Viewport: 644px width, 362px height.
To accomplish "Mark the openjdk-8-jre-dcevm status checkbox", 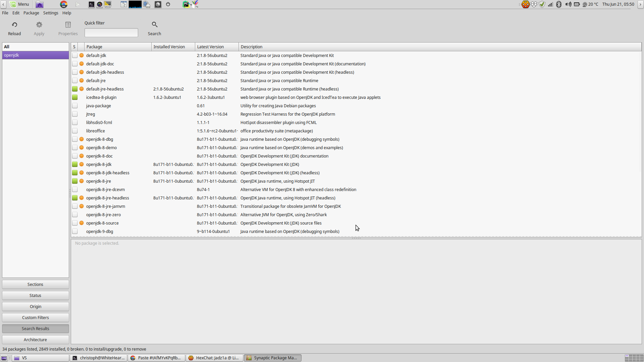I will click(75, 189).
